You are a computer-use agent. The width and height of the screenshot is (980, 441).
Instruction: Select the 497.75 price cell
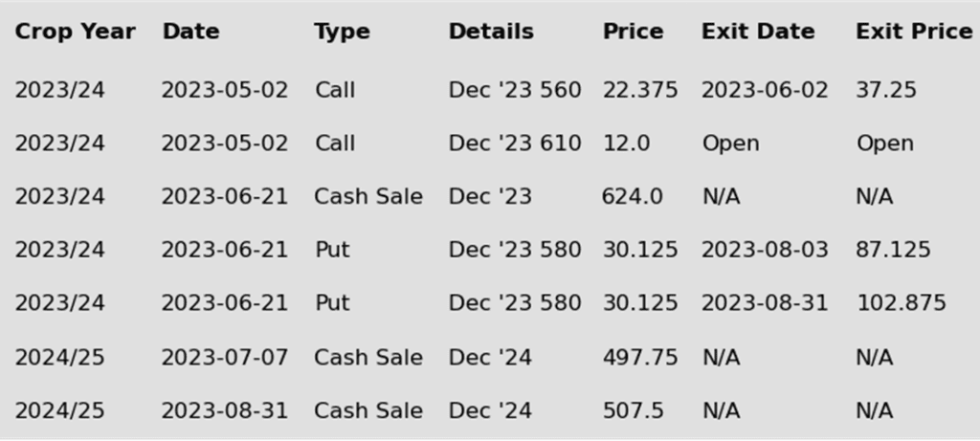640,358
